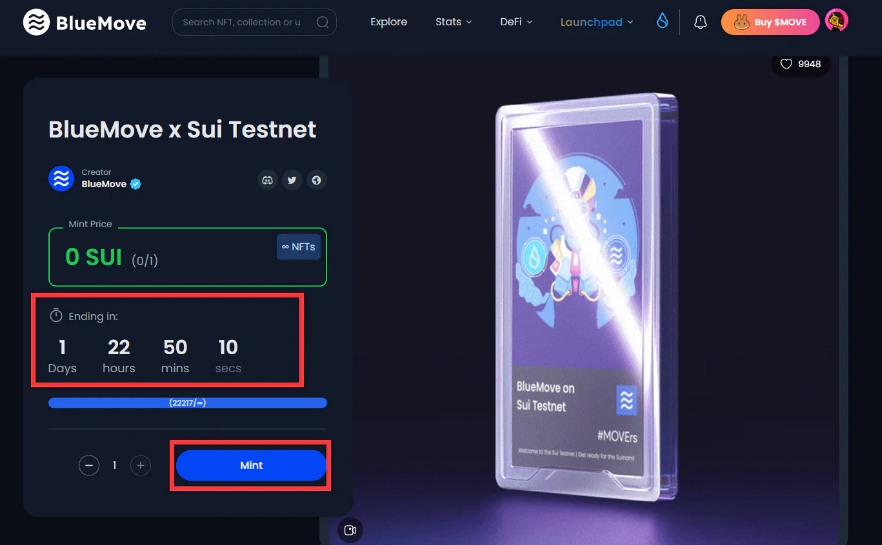Expand the DeFi dropdown
Image resolution: width=882 pixels, height=545 pixels.
coord(516,22)
